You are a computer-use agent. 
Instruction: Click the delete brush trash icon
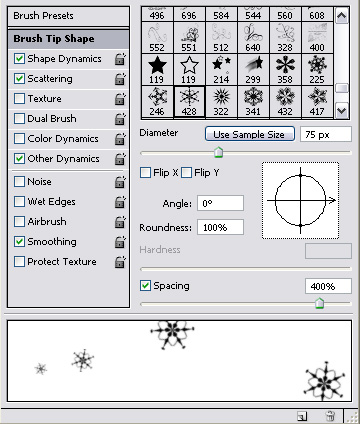(330, 416)
